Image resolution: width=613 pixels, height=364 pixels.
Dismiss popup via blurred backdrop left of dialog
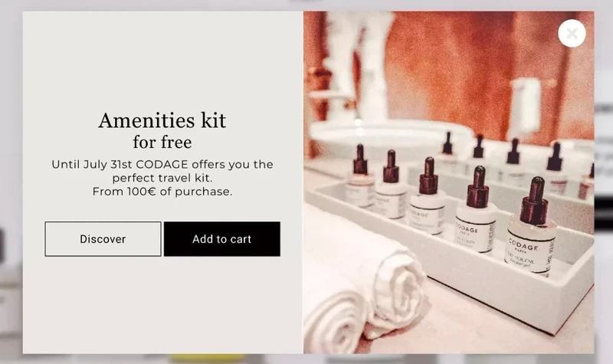(x=11, y=182)
